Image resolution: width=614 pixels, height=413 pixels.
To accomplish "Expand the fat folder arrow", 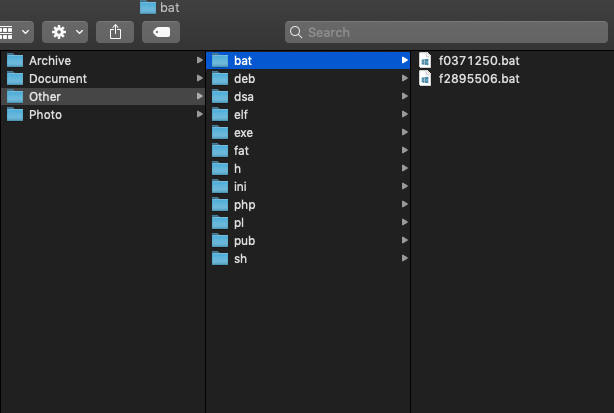I will 405,150.
